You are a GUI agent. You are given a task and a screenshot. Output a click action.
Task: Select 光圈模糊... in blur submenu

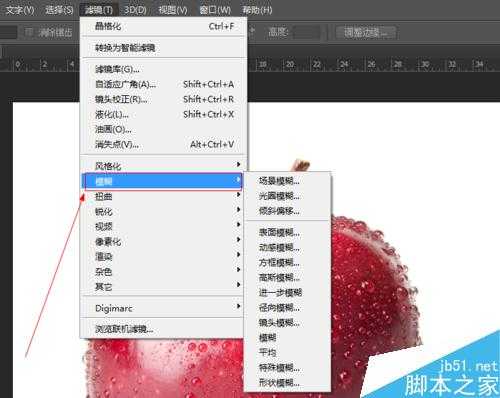[x=288, y=196]
